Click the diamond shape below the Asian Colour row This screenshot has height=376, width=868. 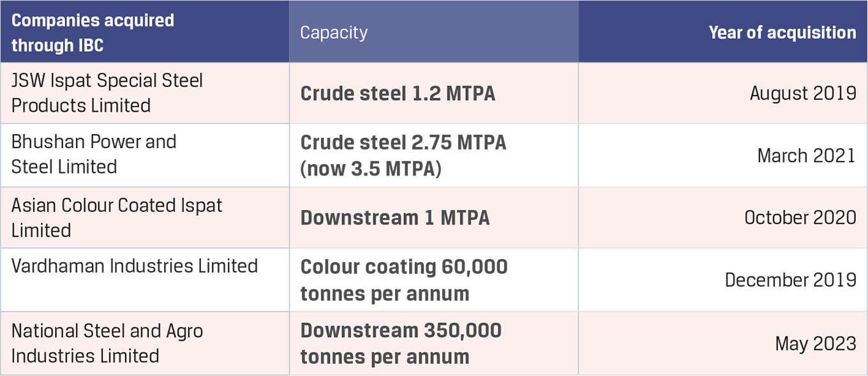tap(578, 280)
